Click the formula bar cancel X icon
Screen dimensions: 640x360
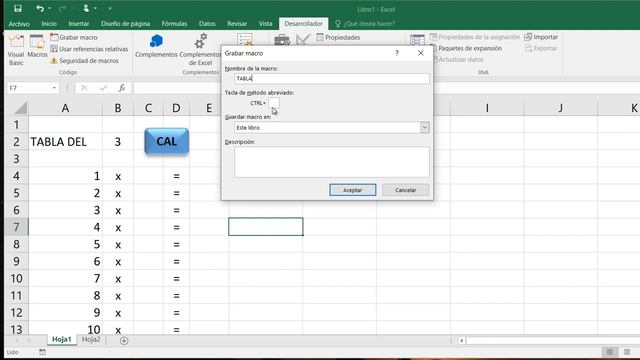click(84, 88)
